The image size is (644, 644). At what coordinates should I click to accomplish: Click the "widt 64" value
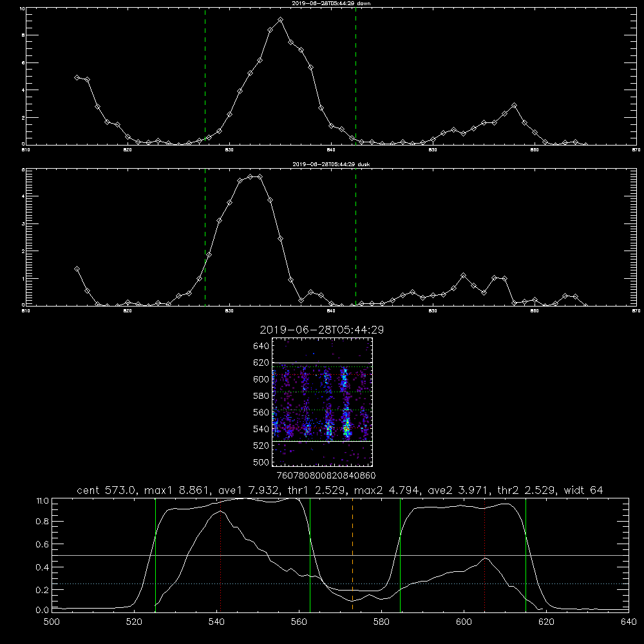pyautogui.click(x=583, y=490)
